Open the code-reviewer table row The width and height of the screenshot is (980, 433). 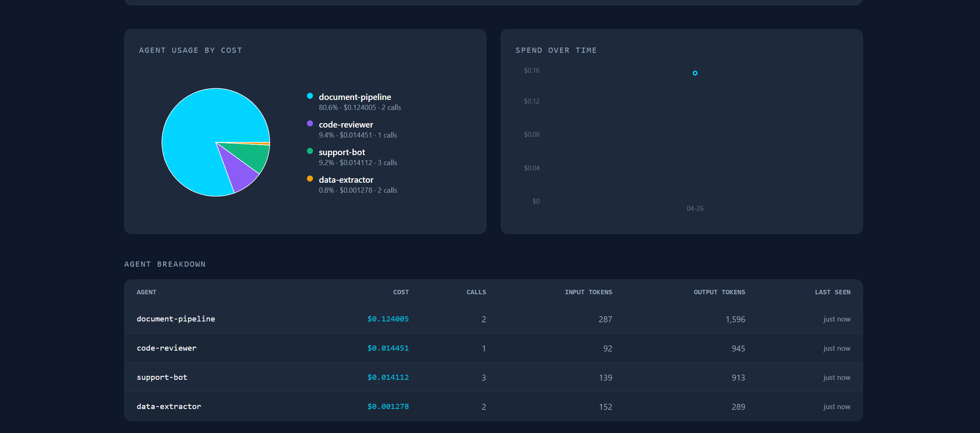click(167, 348)
